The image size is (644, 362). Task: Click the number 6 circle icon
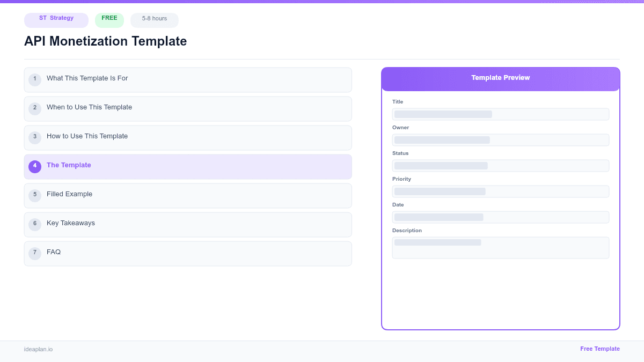[x=35, y=224]
